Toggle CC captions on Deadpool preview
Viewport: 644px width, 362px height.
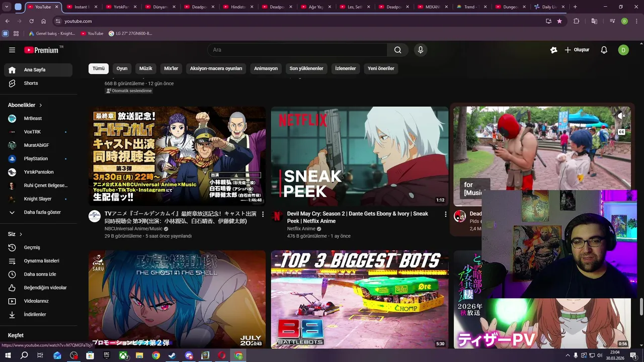pyautogui.click(x=621, y=132)
